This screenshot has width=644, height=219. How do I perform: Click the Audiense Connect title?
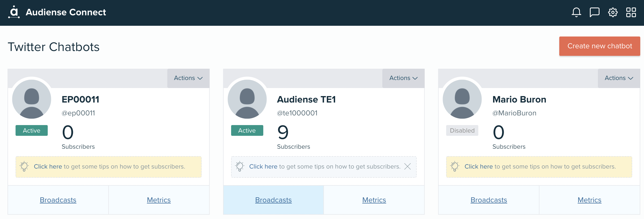pyautogui.click(x=66, y=12)
